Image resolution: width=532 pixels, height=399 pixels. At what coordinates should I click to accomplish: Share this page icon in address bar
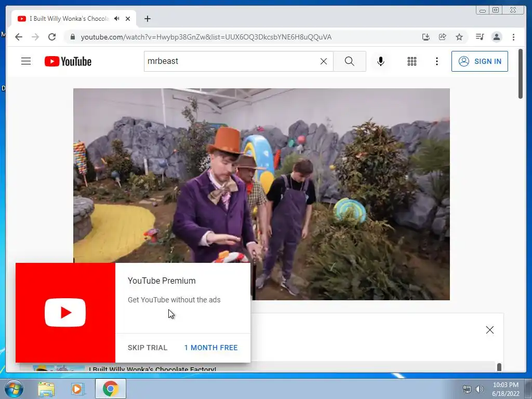443,37
